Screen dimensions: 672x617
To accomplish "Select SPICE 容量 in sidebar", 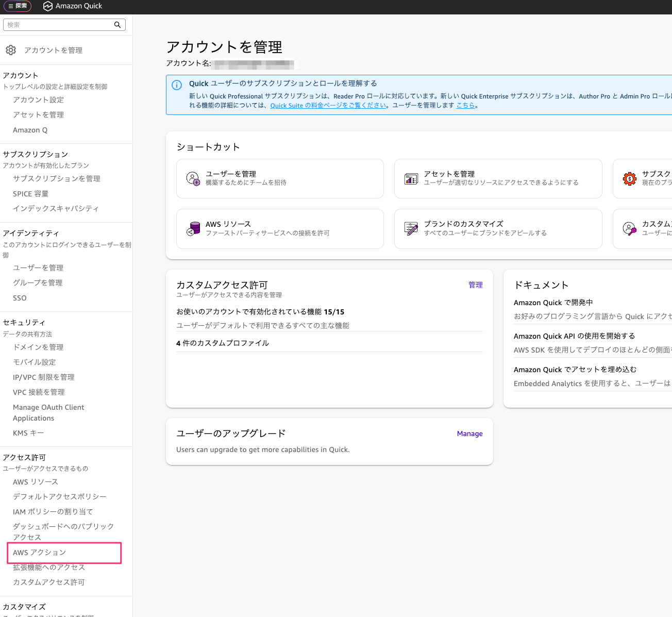I will pyautogui.click(x=31, y=194).
